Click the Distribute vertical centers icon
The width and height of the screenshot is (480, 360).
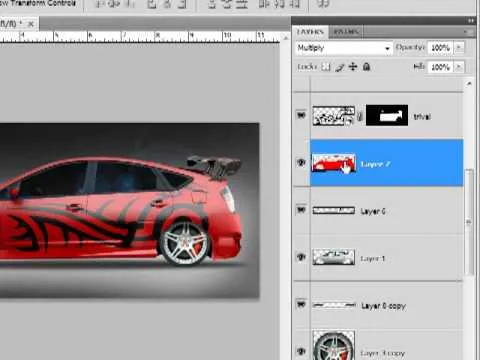[x=227, y=3]
